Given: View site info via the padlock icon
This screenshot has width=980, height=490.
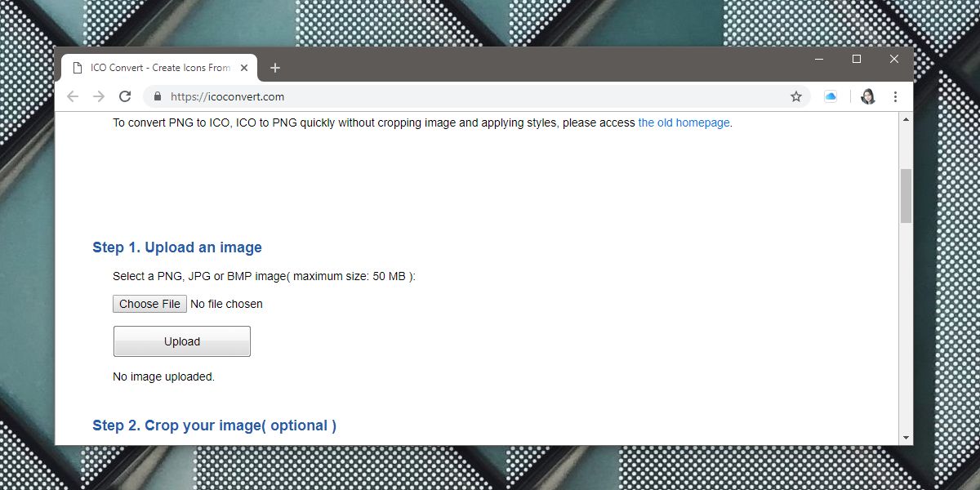Looking at the screenshot, I should tap(158, 96).
